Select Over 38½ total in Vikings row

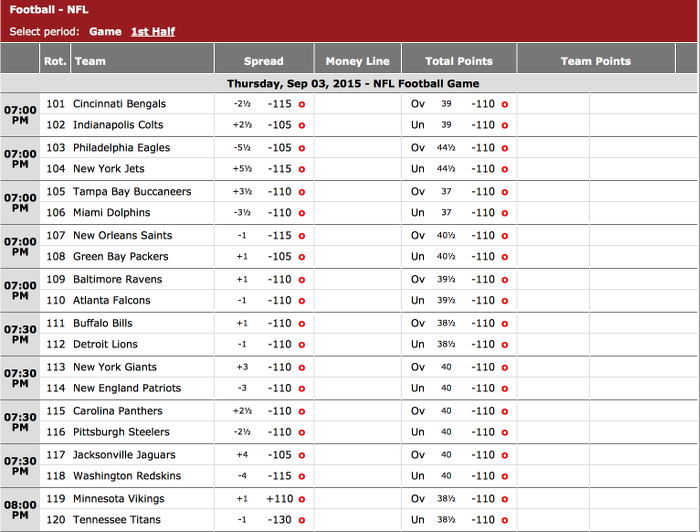(504, 499)
